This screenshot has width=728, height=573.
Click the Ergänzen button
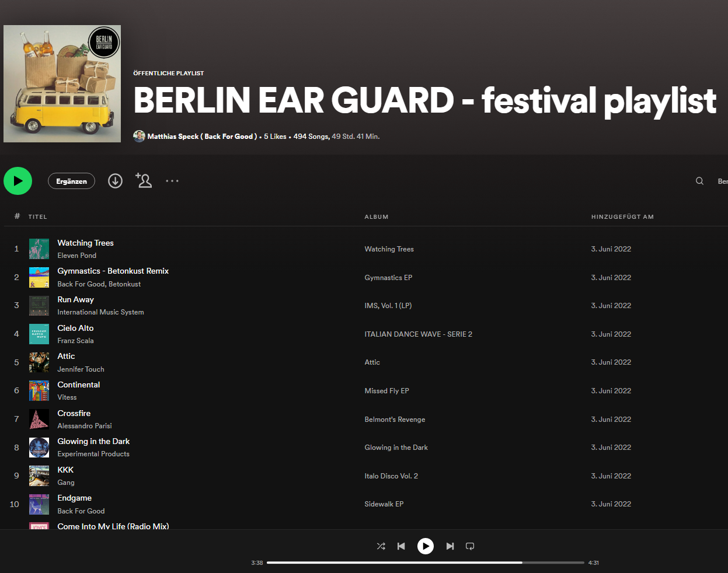tap(71, 181)
